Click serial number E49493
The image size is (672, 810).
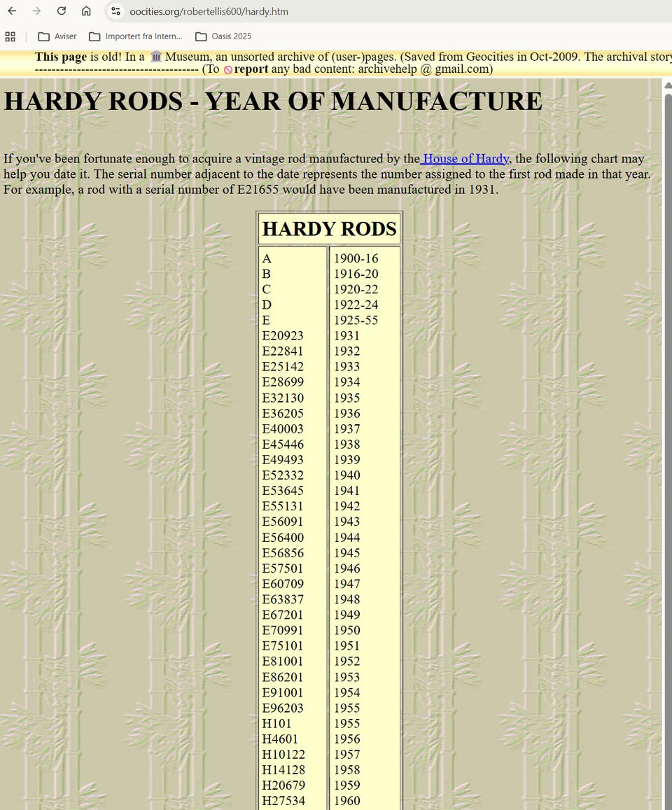point(283,460)
